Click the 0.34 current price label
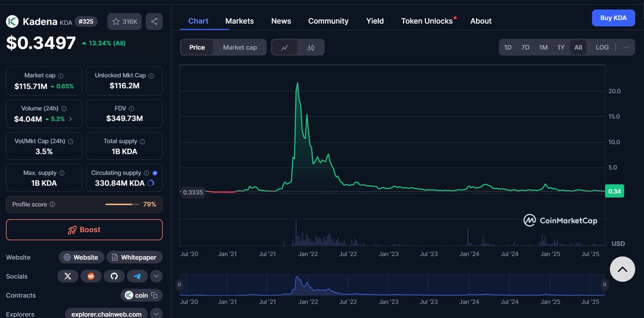This screenshot has width=644, height=318. coord(614,191)
